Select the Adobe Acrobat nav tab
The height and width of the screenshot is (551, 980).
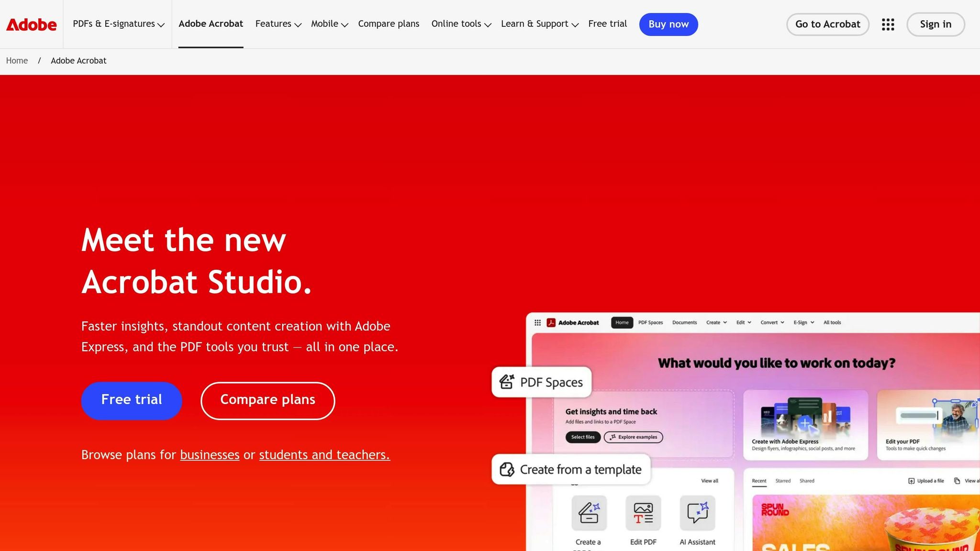[211, 24]
